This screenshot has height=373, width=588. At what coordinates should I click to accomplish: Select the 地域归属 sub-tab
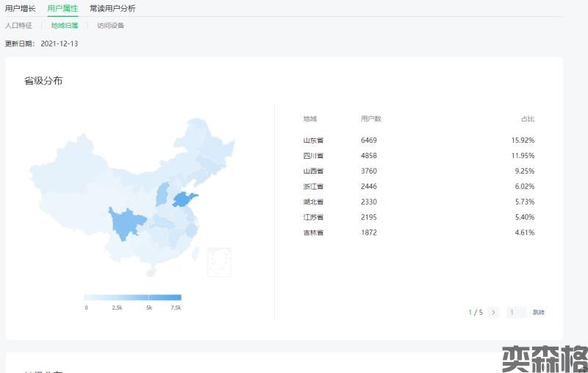(x=65, y=26)
